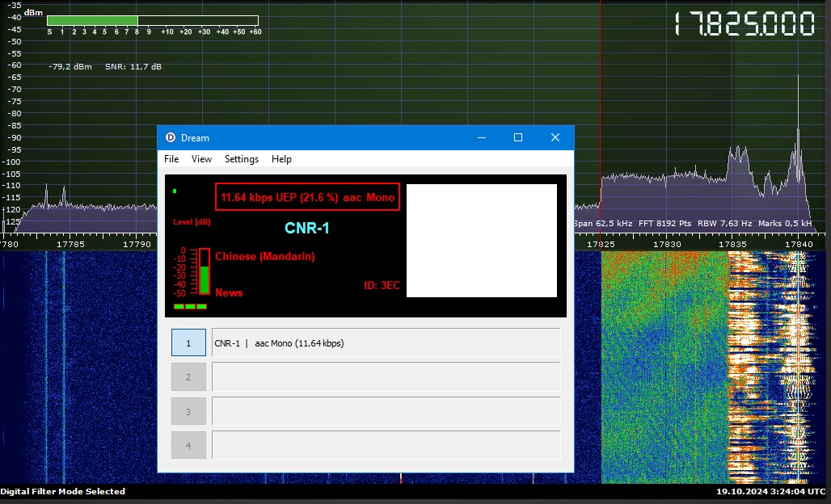Viewport: 831px width, 504px height.
Task: Close the Dream window
Action: (555, 137)
